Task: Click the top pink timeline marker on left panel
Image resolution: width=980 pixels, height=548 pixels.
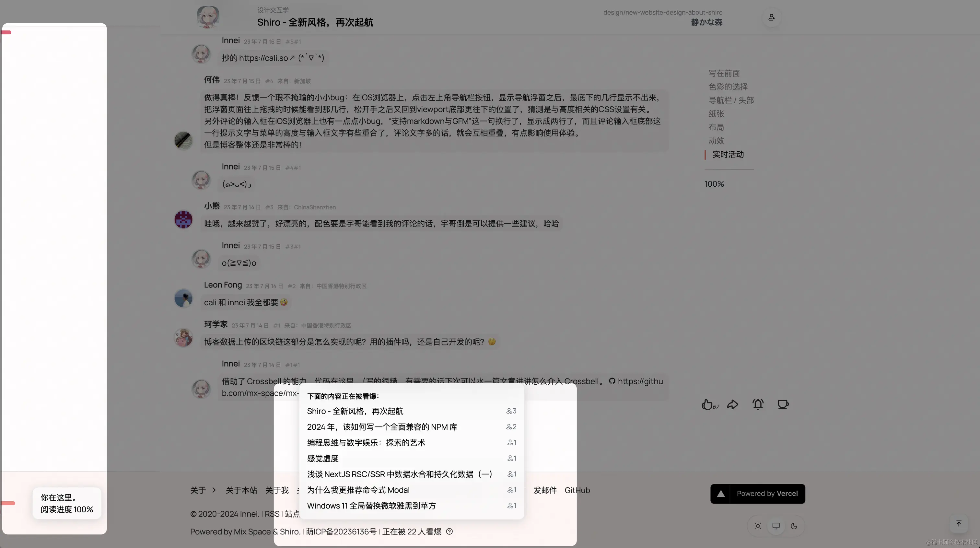Action: [6, 32]
